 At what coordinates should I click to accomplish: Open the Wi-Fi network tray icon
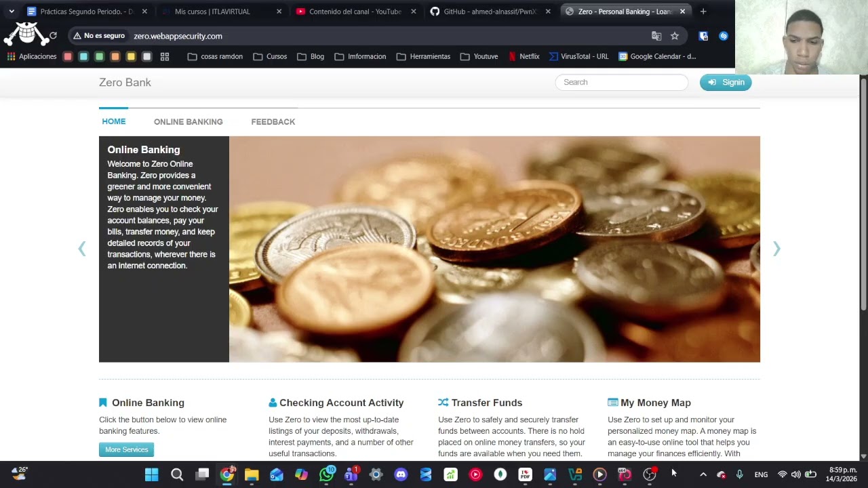783,474
